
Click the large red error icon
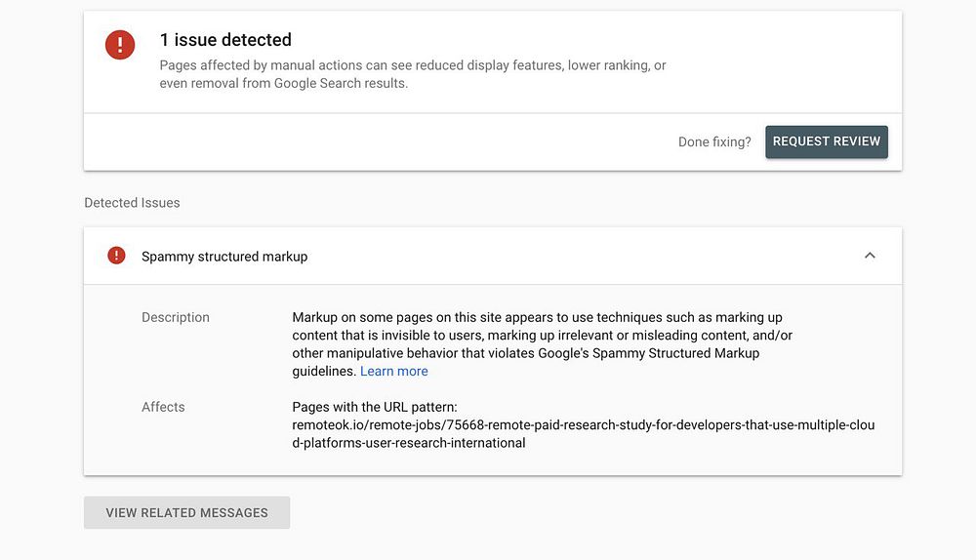[x=120, y=45]
